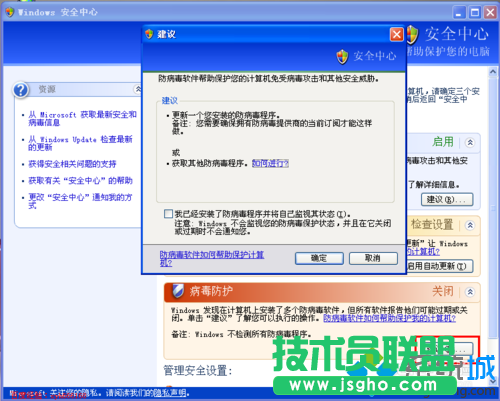
Task: Click the 关闭 status text in 病毒防护
Action: [x=443, y=291]
